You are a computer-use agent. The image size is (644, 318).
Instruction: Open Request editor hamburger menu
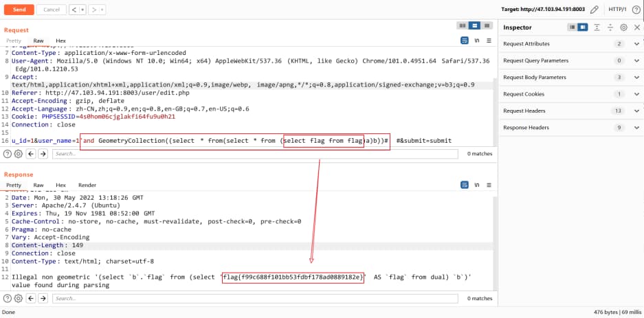click(x=489, y=41)
